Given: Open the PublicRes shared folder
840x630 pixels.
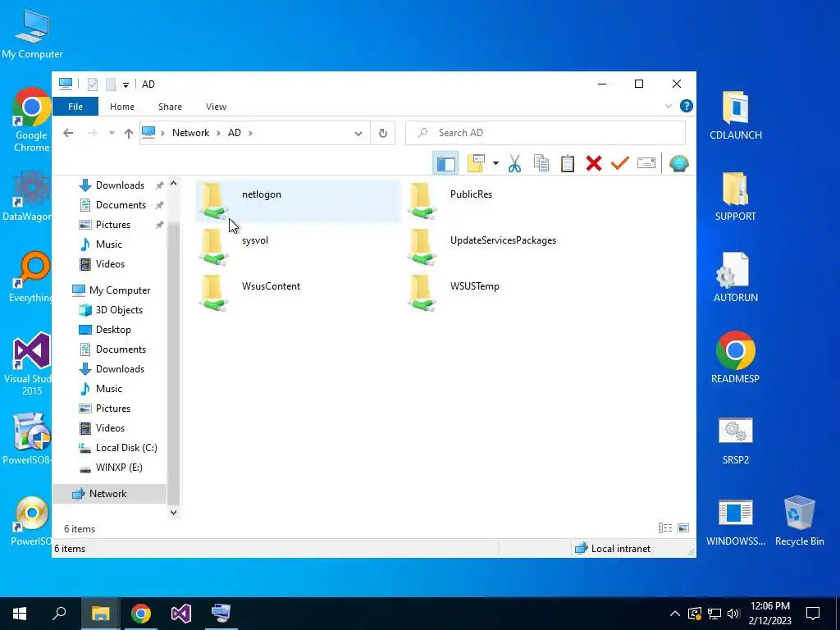Looking at the screenshot, I should pyautogui.click(x=505, y=201).
